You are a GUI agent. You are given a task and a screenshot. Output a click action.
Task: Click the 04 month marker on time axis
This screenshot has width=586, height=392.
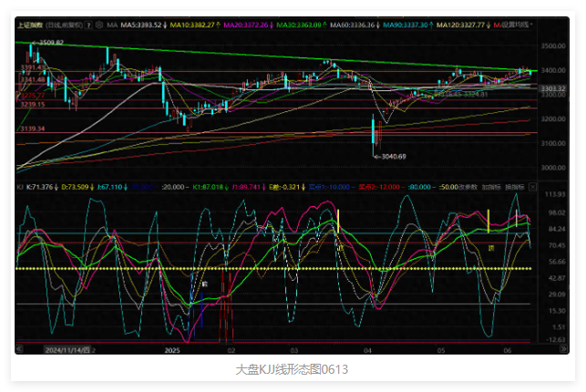click(x=368, y=350)
